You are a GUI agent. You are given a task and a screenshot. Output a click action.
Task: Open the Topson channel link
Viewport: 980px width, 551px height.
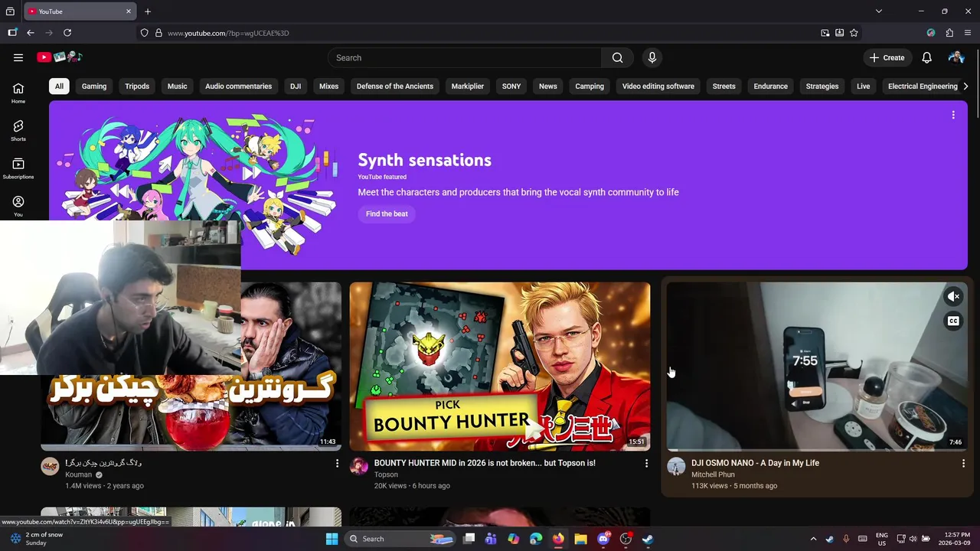pyautogui.click(x=386, y=474)
